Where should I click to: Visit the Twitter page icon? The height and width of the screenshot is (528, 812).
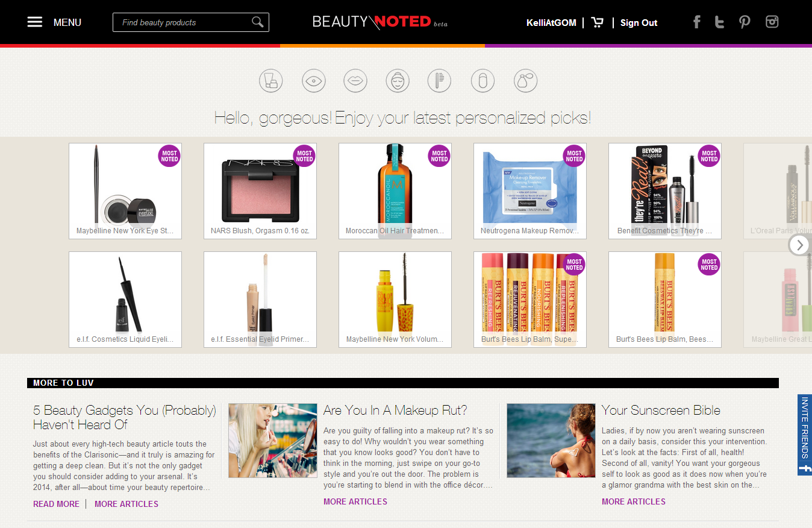click(719, 22)
